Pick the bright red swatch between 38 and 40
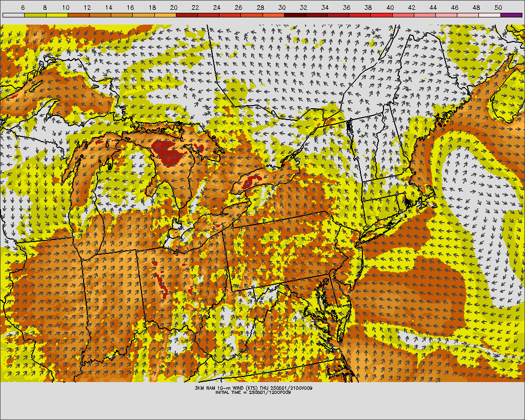The height and width of the screenshot is (420, 525). coord(381,15)
